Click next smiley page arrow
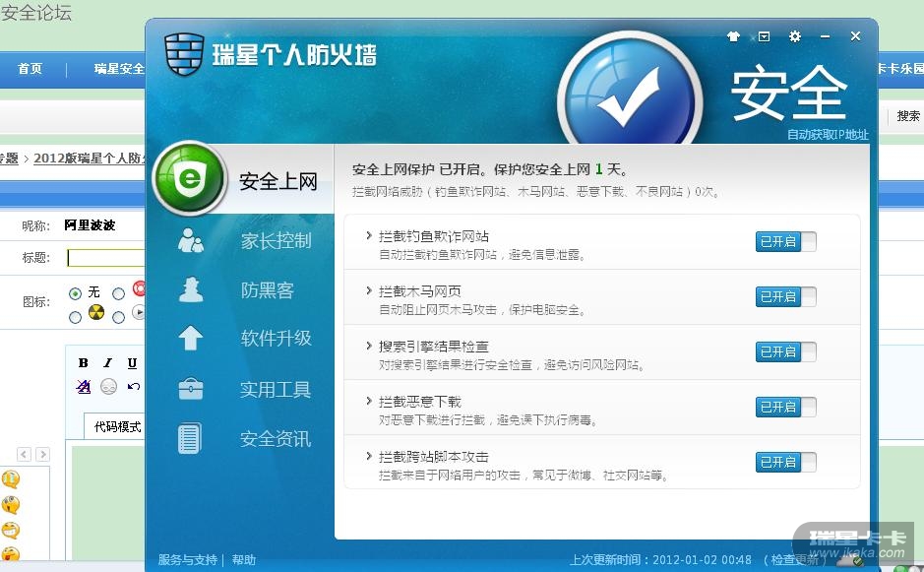The width and height of the screenshot is (924, 572). tap(42, 454)
